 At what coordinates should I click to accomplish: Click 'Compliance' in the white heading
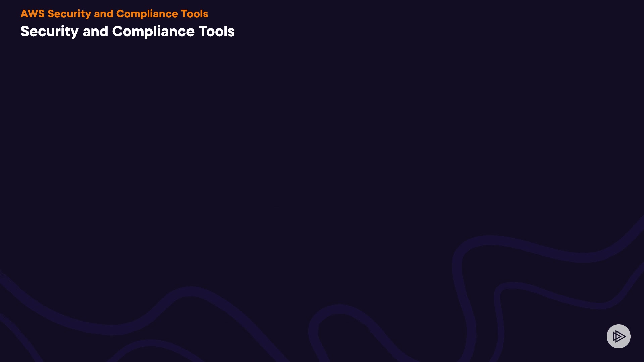pyautogui.click(x=153, y=32)
